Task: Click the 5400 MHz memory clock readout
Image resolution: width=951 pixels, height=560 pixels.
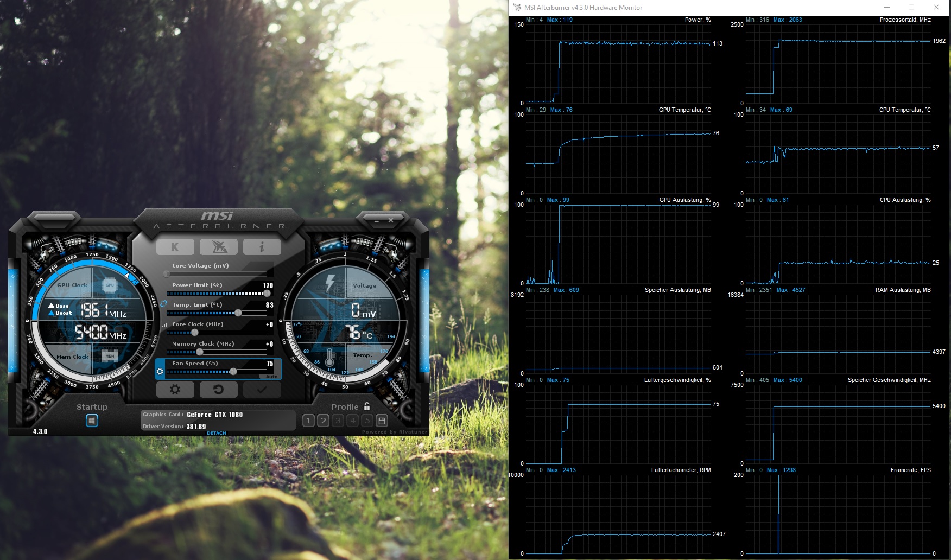Action: pos(100,332)
